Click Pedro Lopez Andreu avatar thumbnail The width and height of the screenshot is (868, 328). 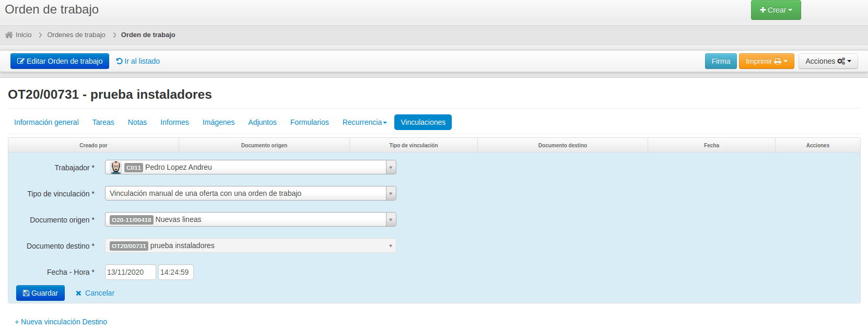116,167
